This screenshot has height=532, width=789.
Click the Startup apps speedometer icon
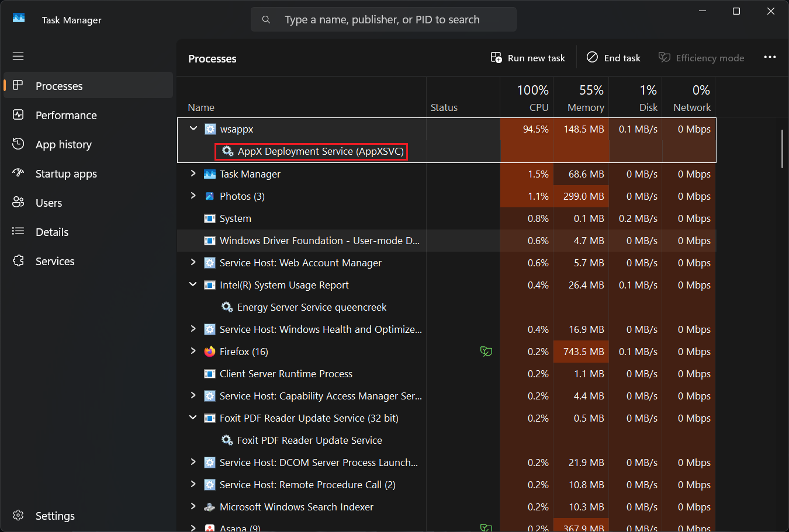point(18,173)
